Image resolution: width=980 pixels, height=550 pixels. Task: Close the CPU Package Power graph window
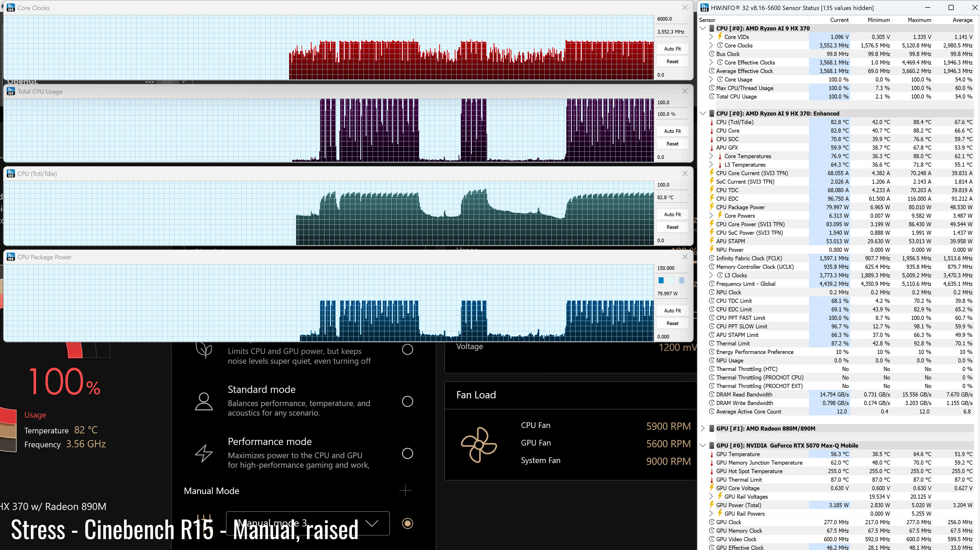coord(685,257)
